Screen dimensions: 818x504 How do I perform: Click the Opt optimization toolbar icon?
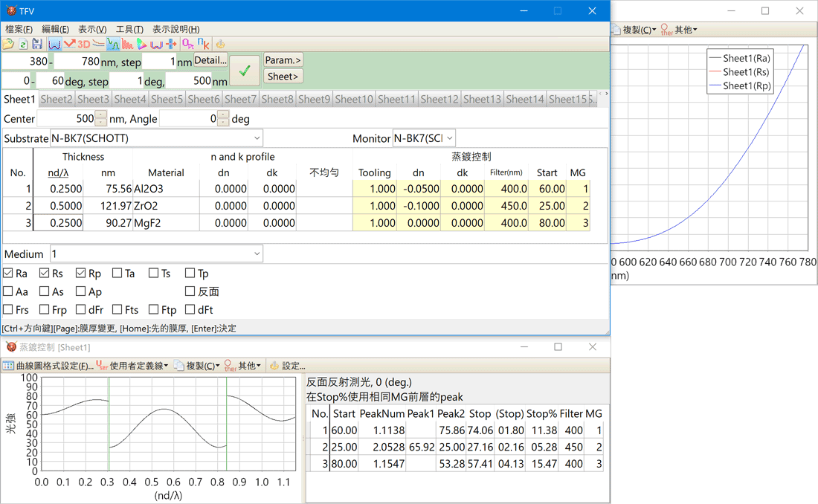[x=188, y=45]
